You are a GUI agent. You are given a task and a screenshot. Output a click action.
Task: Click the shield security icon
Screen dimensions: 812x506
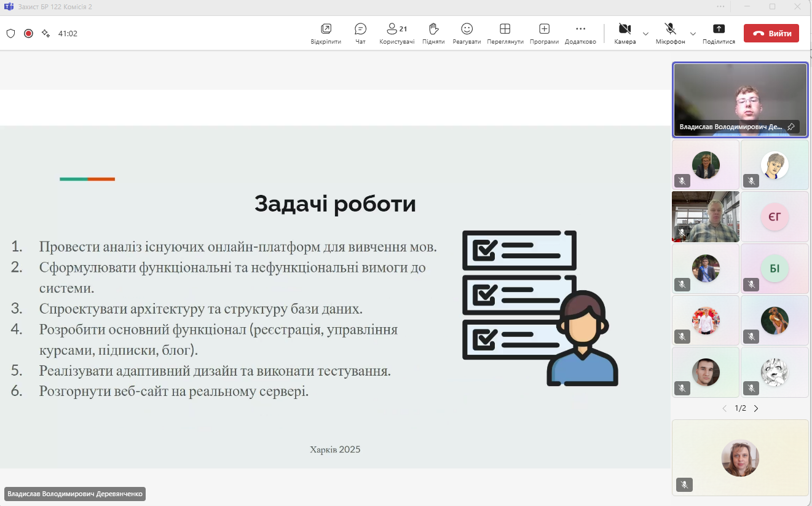click(x=10, y=33)
